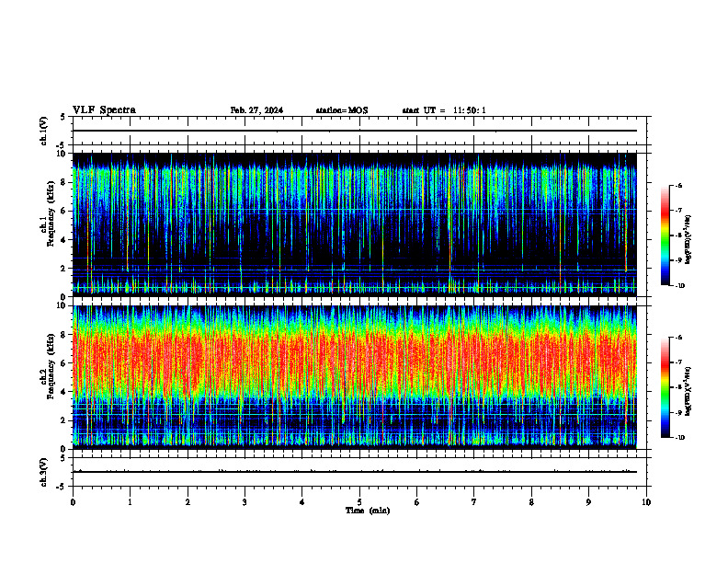The width and height of the screenshot is (728, 563).
Task: Click the "VLF Spectra" plot title
Action: coord(104,110)
